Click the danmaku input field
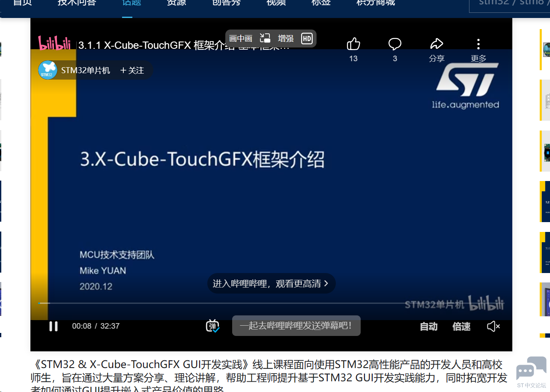The width and height of the screenshot is (550, 392). tap(296, 326)
